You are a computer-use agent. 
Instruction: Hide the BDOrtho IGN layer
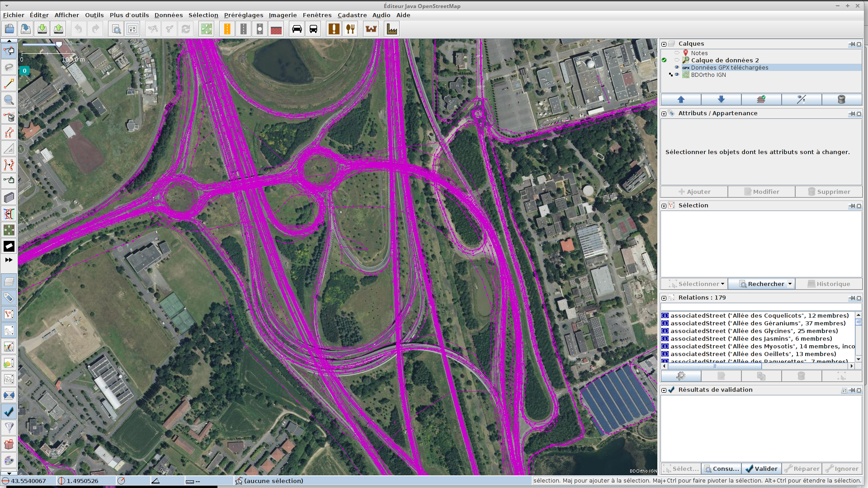[677, 75]
